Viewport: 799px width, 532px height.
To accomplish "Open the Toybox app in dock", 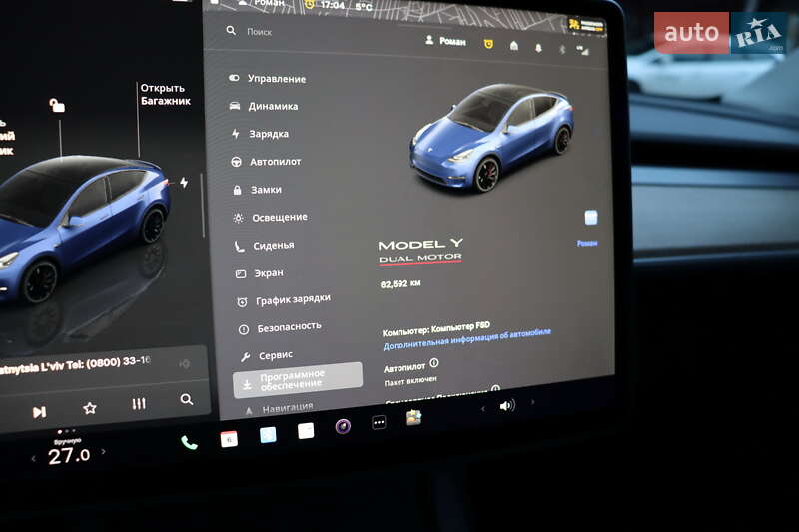I will 413,418.
